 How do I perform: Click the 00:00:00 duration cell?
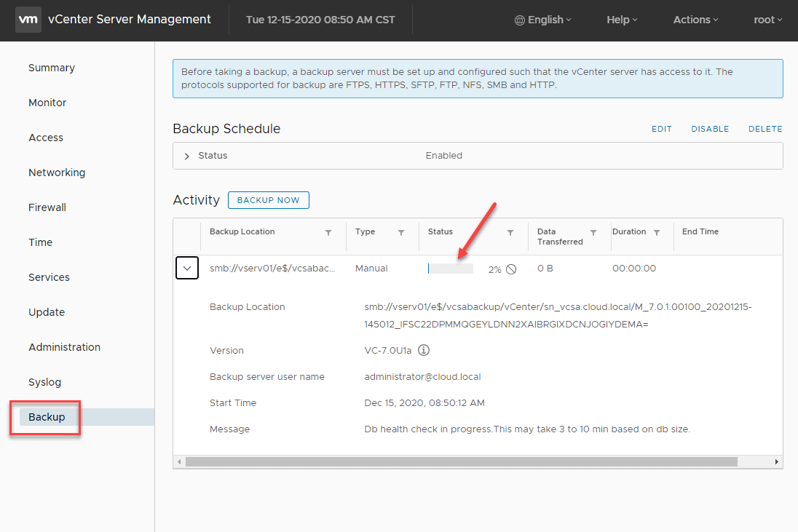point(634,268)
